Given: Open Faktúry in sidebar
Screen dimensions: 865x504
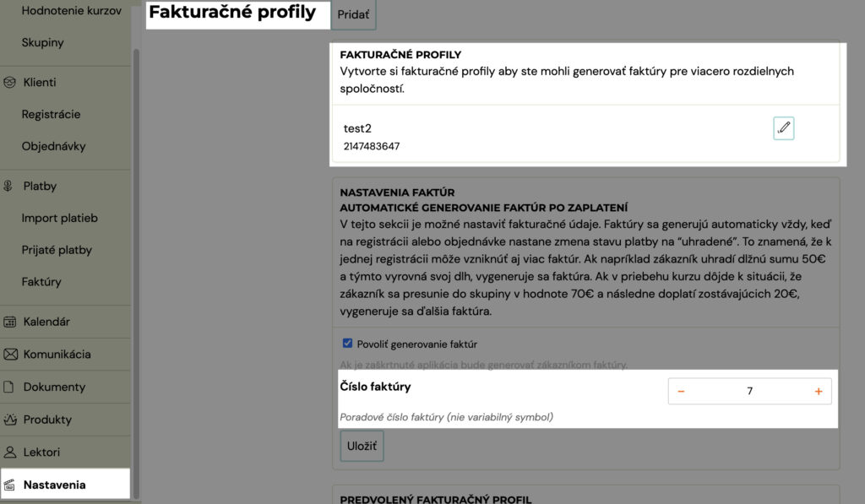Looking at the screenshot, I should [x=41, y=282].
